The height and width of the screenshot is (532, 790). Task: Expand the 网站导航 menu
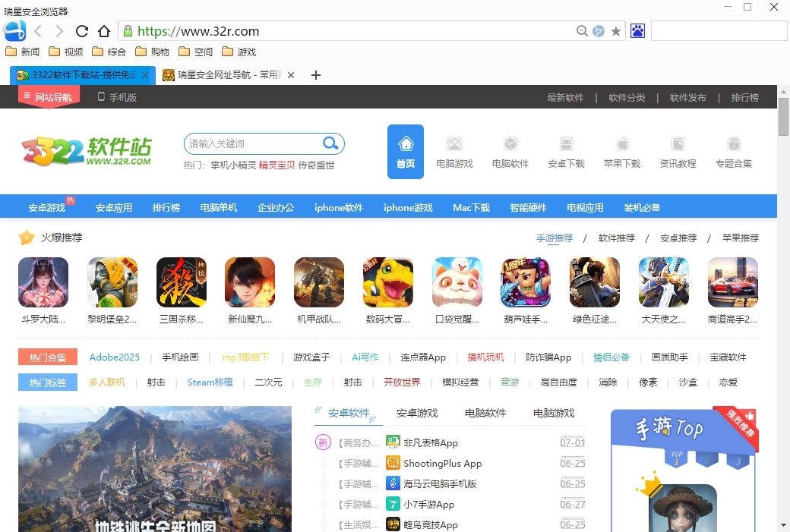click(49, 97)
